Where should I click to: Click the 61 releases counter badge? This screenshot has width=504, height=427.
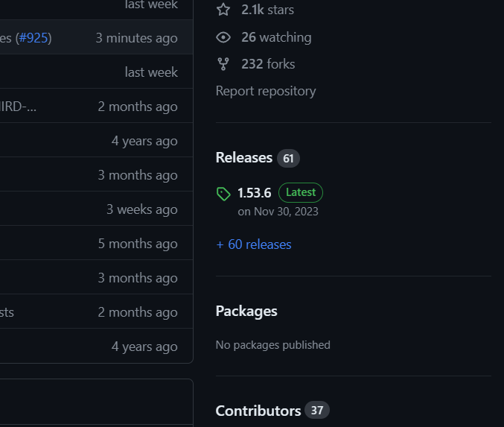click(x=288, y=158)
